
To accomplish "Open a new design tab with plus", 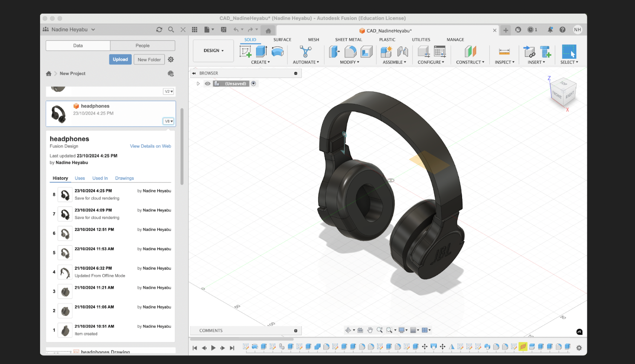I will click(x=505, y=30).
